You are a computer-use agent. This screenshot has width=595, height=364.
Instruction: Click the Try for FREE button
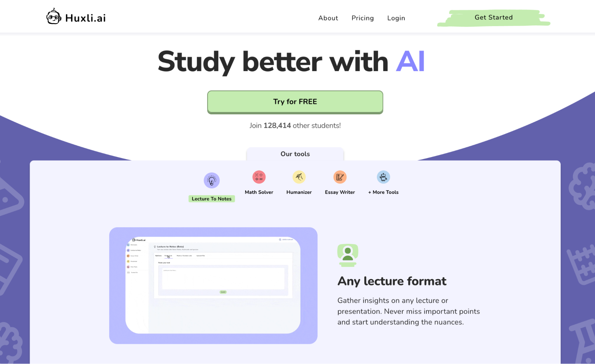tap(295, 101)
